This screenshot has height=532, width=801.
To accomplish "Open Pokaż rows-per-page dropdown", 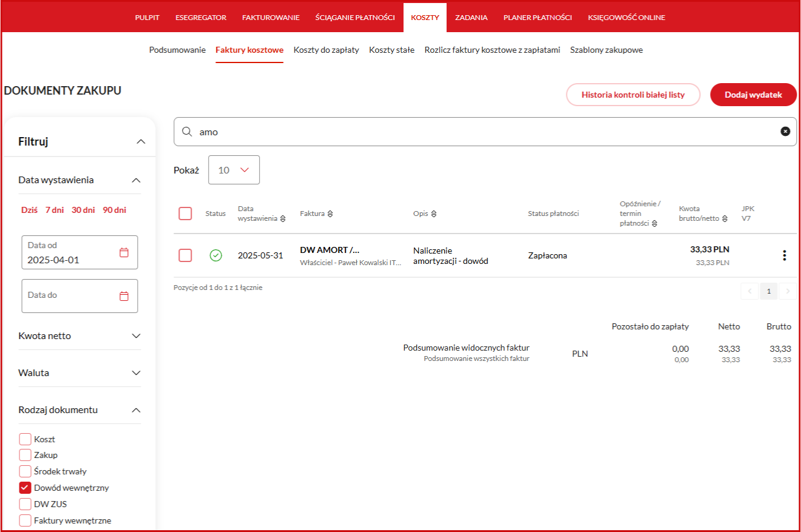I will coord(234,170).
